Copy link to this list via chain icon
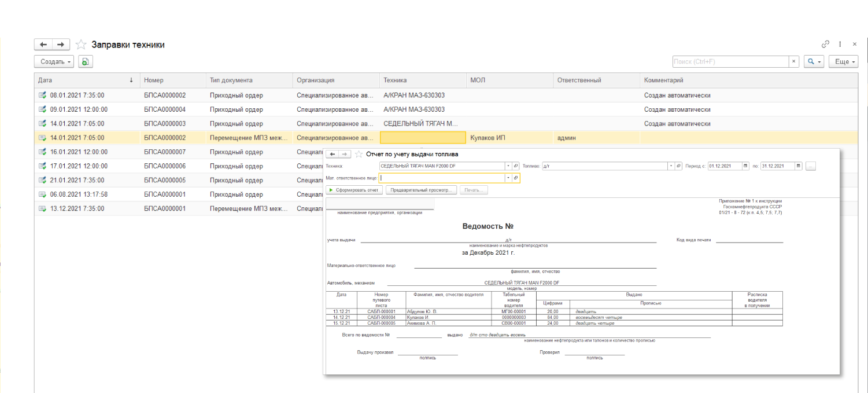The width and height of the screenshot is (868, 393). (825, 44)
